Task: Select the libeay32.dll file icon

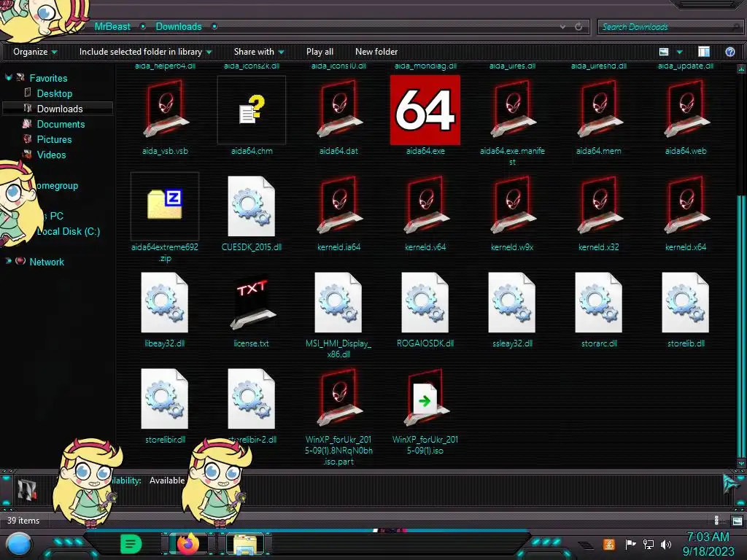Action: 165,303
